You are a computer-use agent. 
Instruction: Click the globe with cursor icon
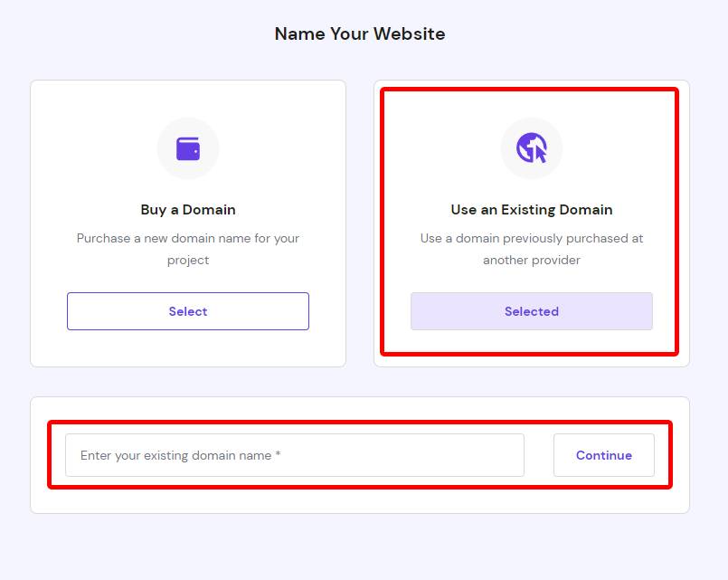pos(532,147)
